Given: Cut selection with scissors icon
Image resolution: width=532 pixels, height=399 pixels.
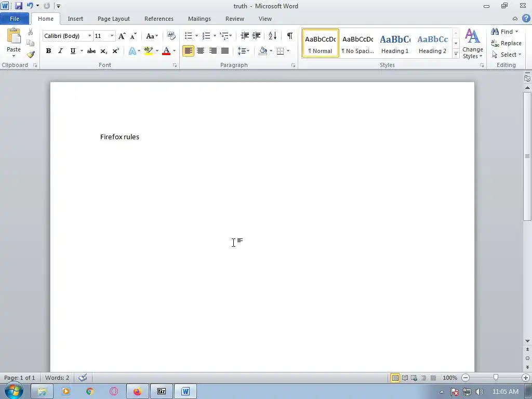Looking at the screenshot, I should [30, 32].
